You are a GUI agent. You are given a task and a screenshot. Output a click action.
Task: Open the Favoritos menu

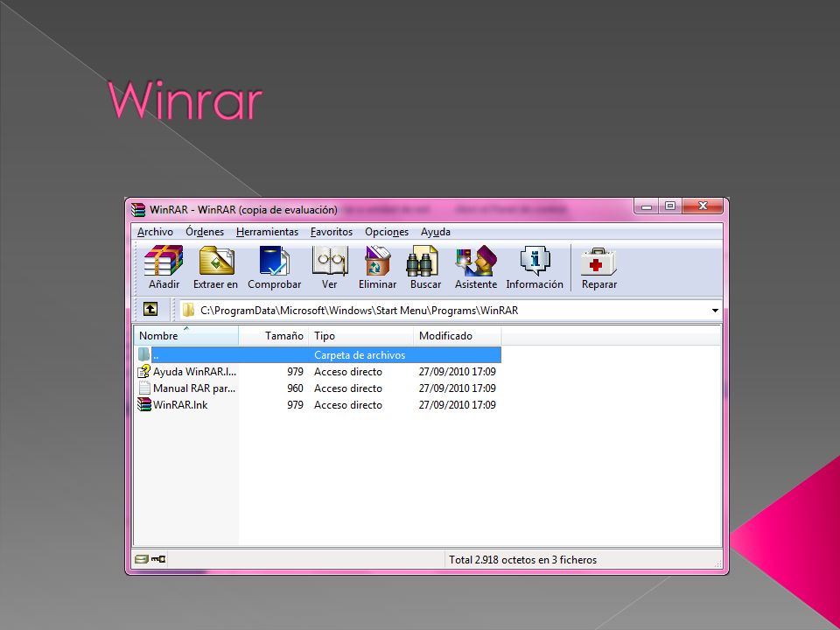pos(331,232)
